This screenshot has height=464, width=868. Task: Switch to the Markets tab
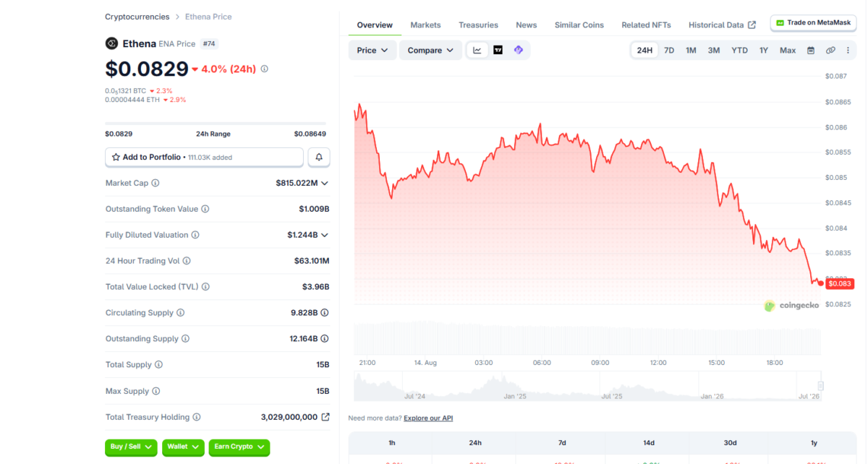(x=425, y=25)
